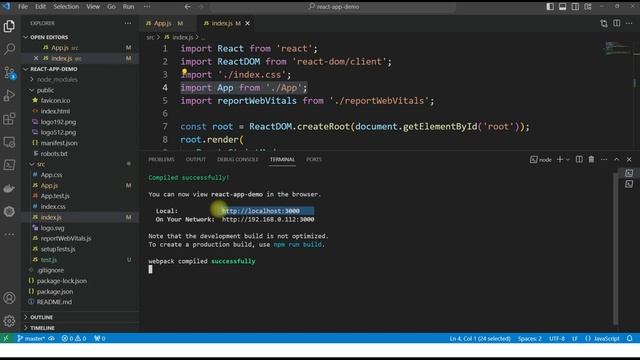The image size is (640, 360).
Task: Toggle the bottom panel layout
Action: tap(562, 7)
